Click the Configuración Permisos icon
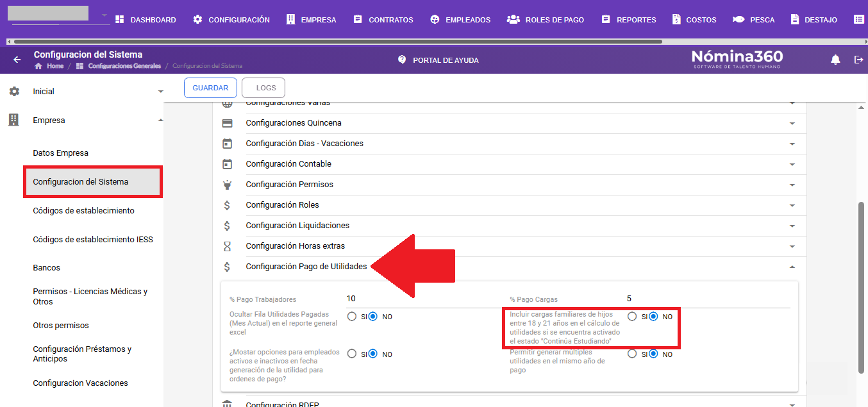 (x=227, y=185)
